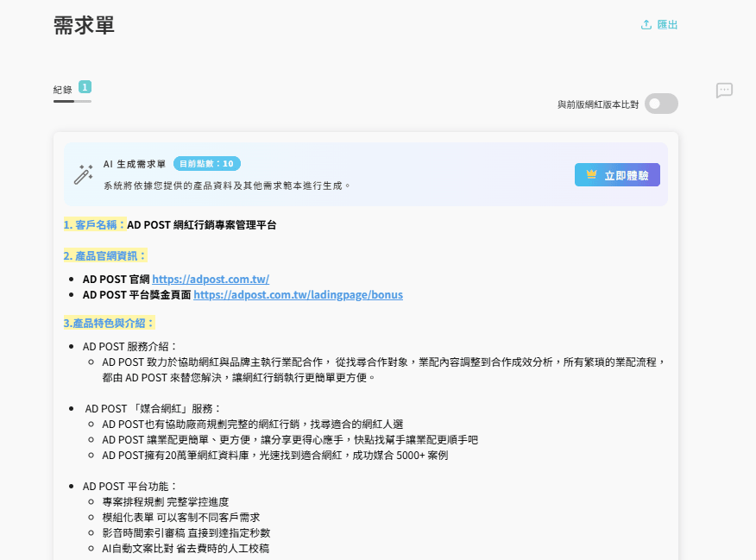The width and height of the screenshot is (756, 560).
Task: Toggle 與前版網紅版本比對 switch
Action: click(662, 104)
